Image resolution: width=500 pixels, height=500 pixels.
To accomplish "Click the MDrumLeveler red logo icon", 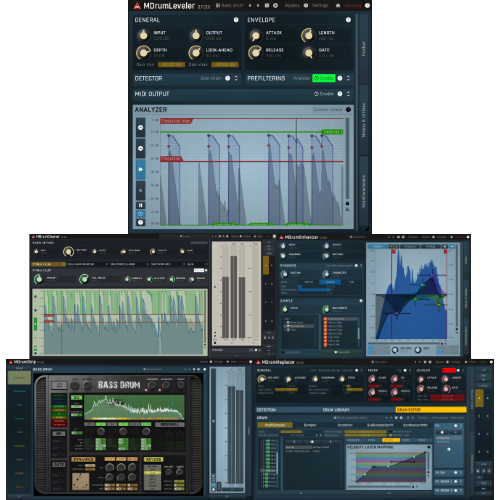I will point(137,6).
